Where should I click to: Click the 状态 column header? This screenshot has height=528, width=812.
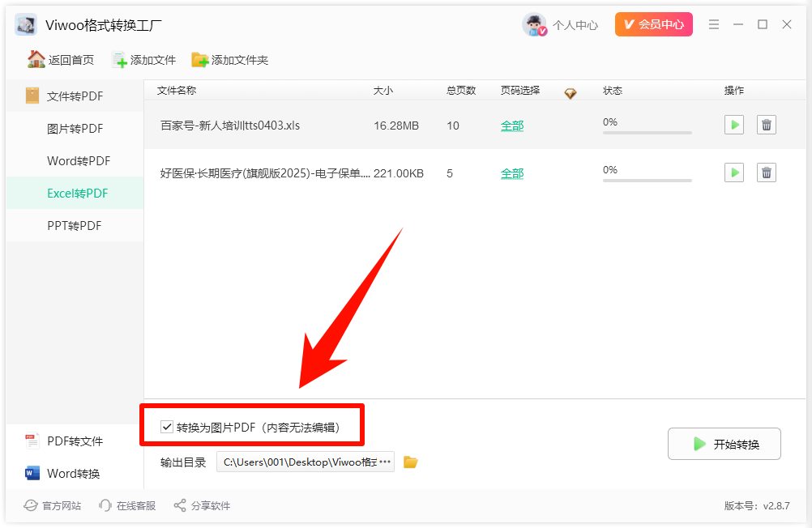coord(613,91)
